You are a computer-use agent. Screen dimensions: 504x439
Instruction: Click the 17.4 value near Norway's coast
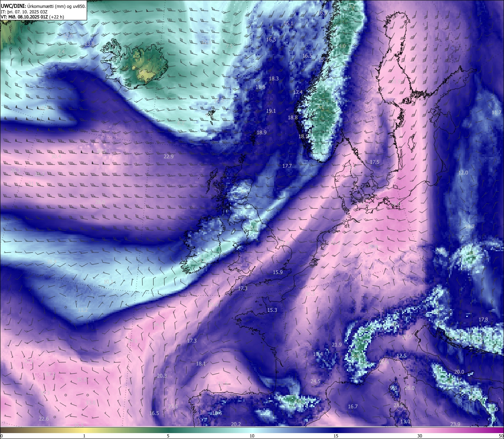tap(298, 93)
